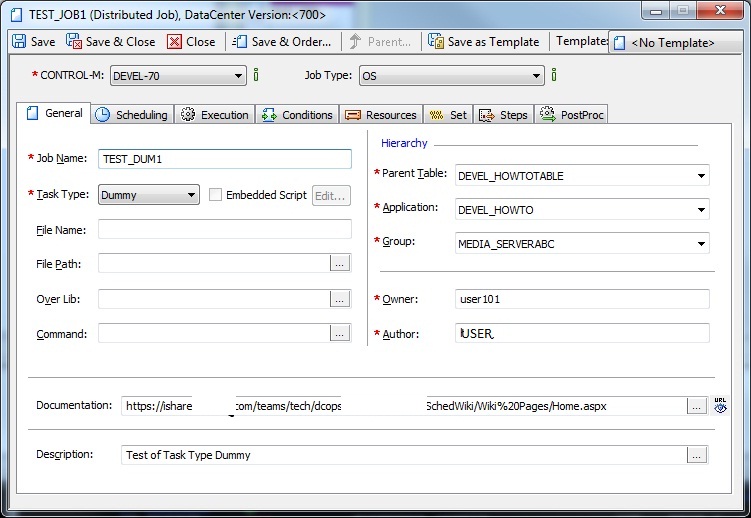
Task: Switch to the General tab
Action: click(54, 113)
